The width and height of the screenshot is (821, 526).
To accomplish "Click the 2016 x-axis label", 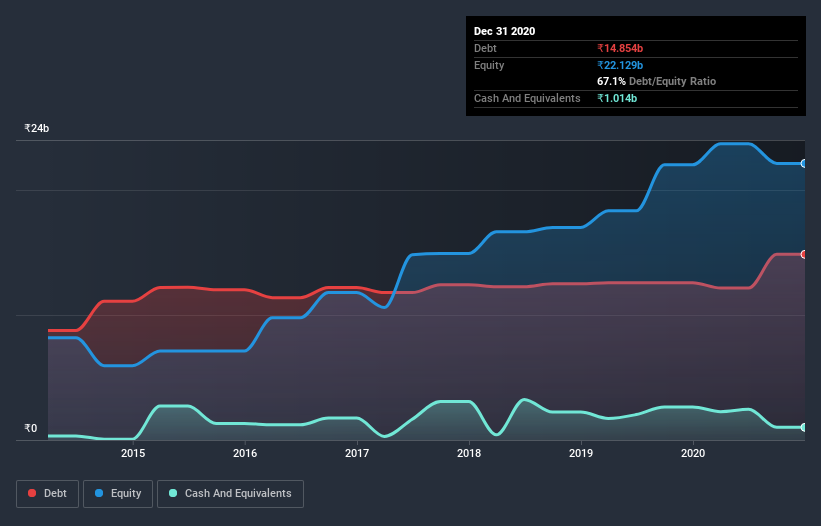I will 245,453.
